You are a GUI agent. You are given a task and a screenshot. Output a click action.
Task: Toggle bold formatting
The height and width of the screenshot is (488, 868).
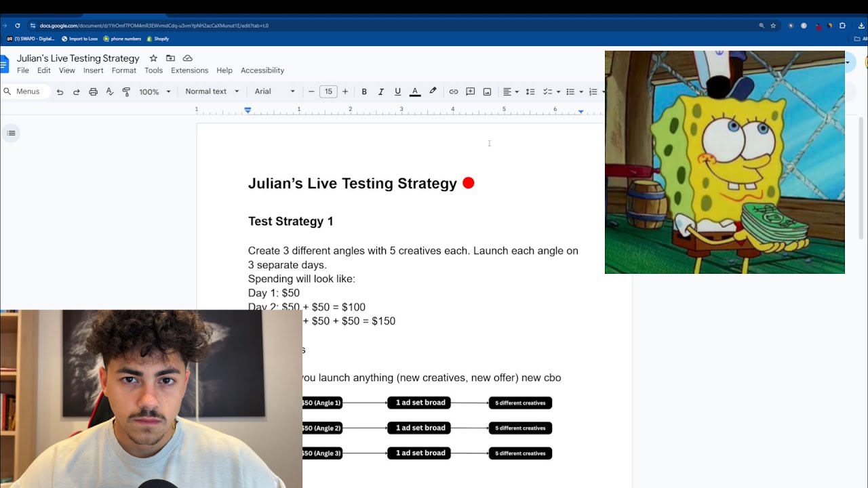[x=364, y=91]
